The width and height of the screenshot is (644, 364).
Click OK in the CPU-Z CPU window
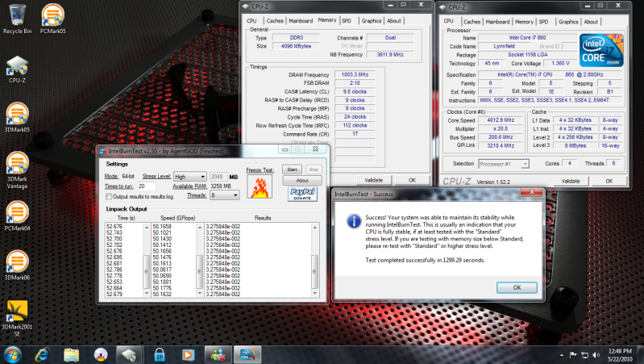click(x=609, y=181)
